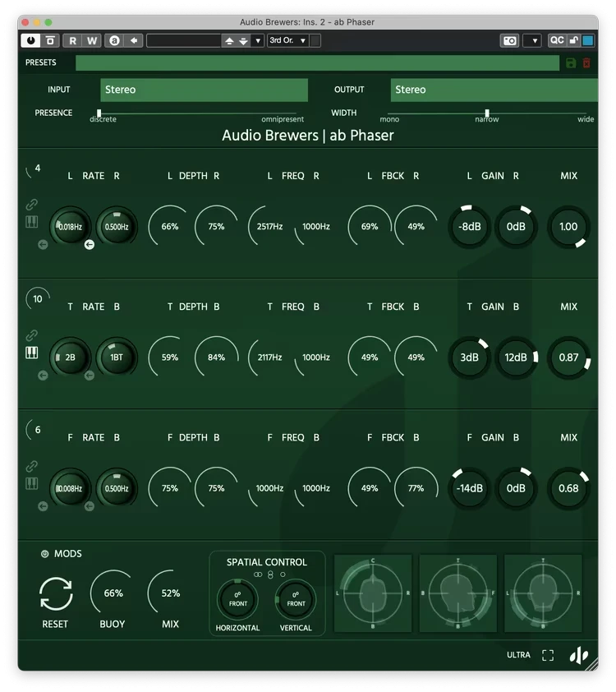Click the stages knob showing 10
This screenshot has height=692, width=616.
(x=38, y=299)
